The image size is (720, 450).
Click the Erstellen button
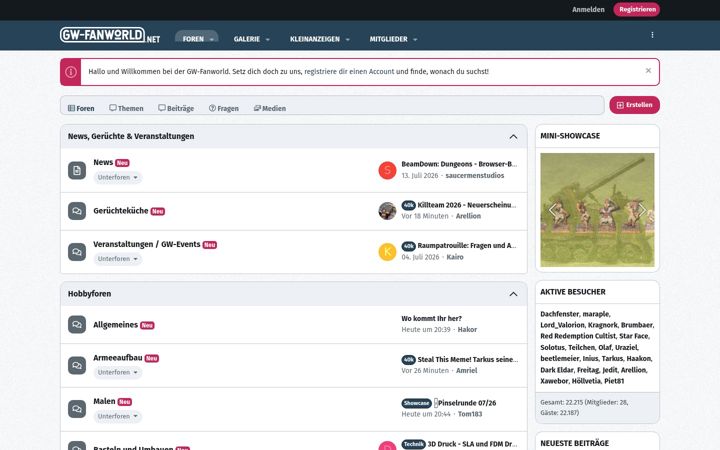pyautogui.click(x=634, y=105)
